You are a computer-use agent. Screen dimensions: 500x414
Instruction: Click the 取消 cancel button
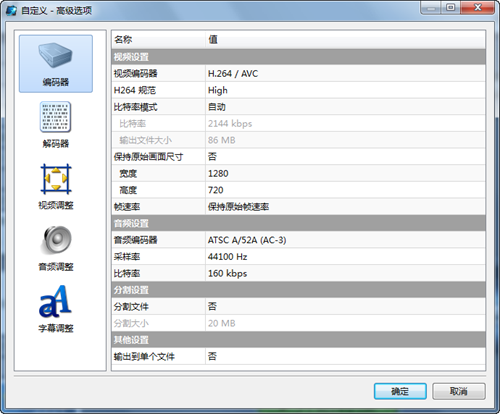pos(459,391)
